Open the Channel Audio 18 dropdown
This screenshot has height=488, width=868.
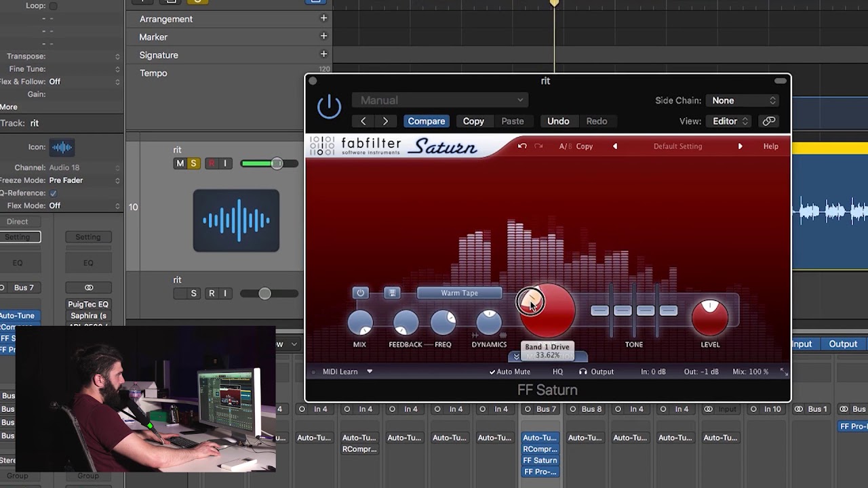[84, 167]
